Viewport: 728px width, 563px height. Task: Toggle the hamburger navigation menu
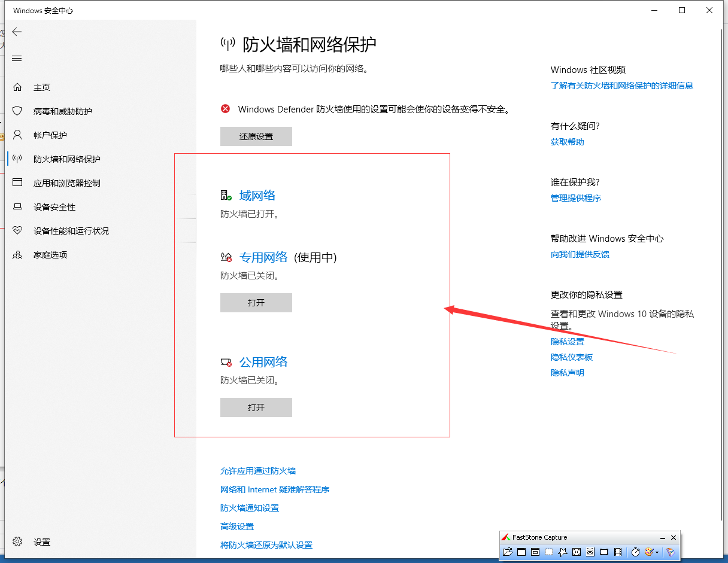[x=17, y=58]
